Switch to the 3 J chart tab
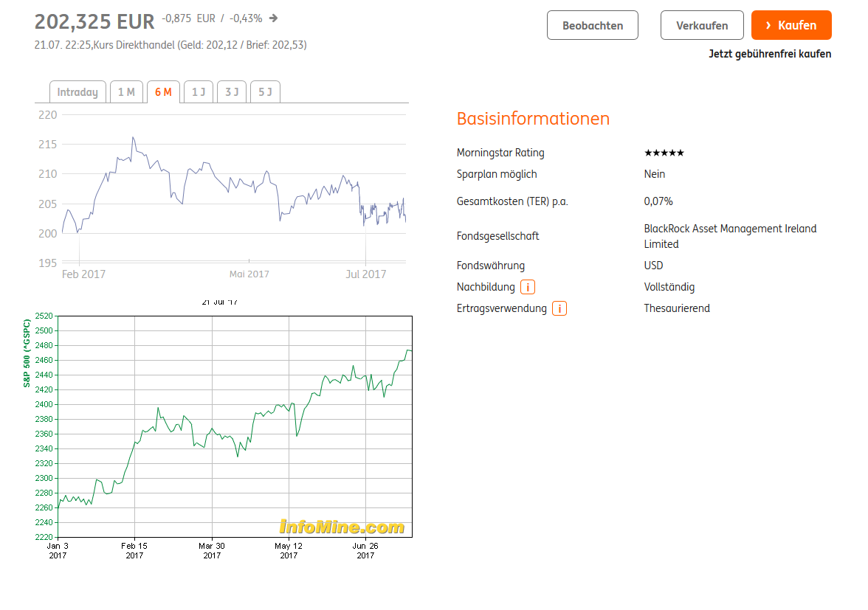This screenshot has width=868, height=610. (232, 92)
